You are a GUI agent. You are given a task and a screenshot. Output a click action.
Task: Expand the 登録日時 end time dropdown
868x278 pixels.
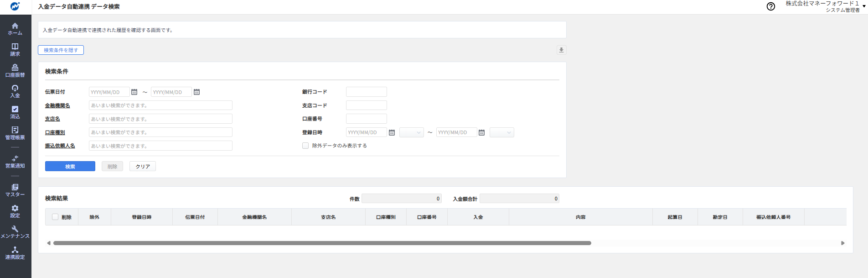click(x=501, y=133)
